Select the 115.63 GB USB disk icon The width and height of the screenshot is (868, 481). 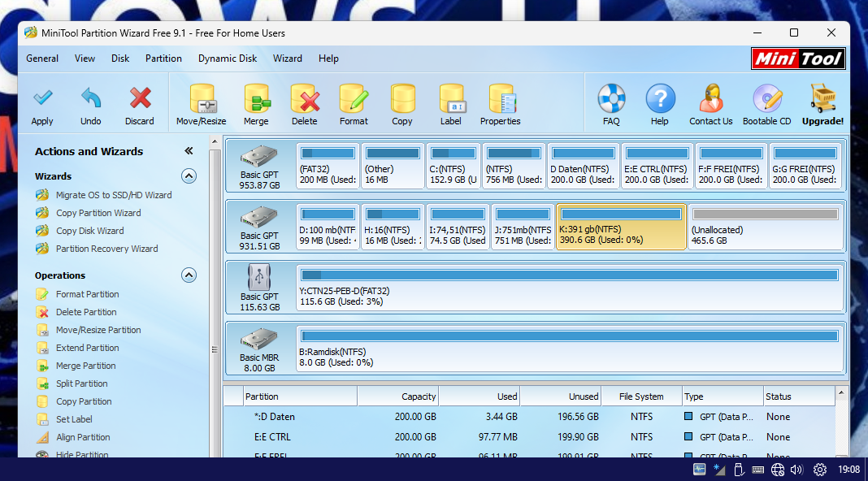259,277
